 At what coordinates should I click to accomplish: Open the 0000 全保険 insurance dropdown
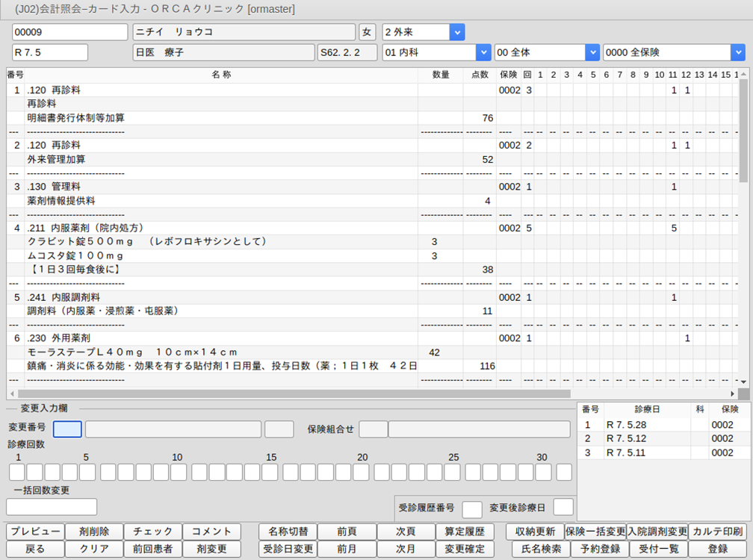(737, 52)
